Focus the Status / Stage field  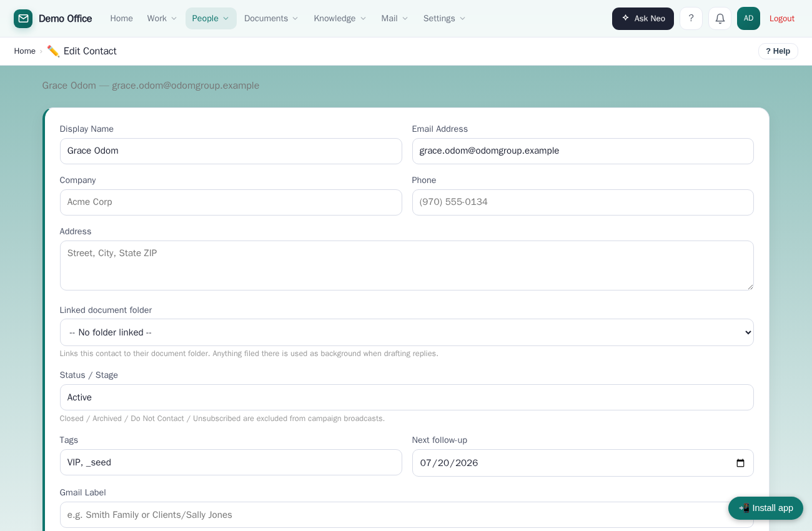407,397
